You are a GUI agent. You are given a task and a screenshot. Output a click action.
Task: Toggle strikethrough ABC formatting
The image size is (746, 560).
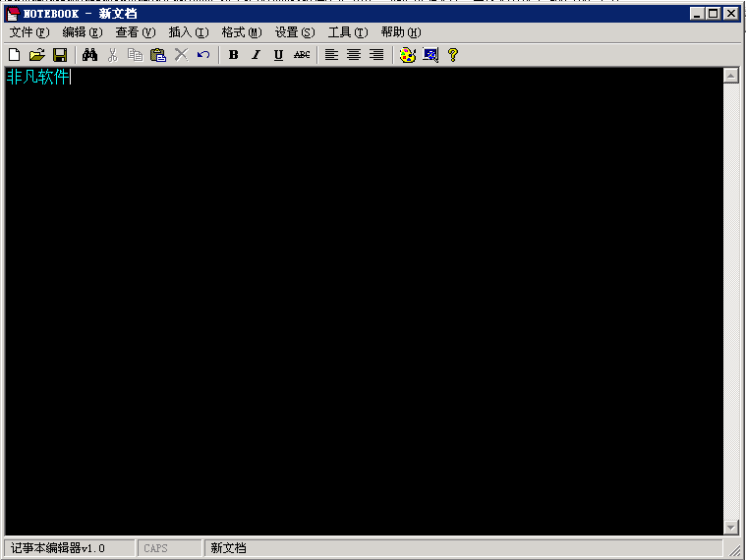click(302, 55)
